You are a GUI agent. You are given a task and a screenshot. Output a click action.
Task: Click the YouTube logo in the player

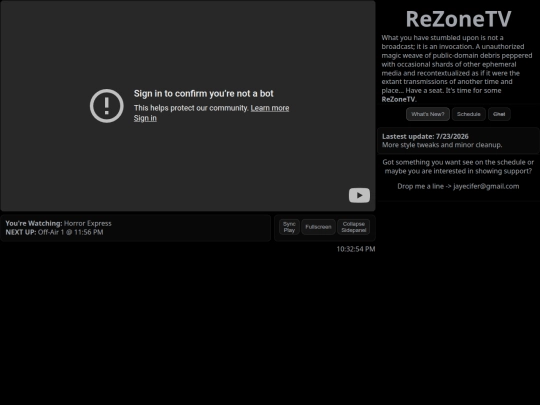tap(359, 195)
